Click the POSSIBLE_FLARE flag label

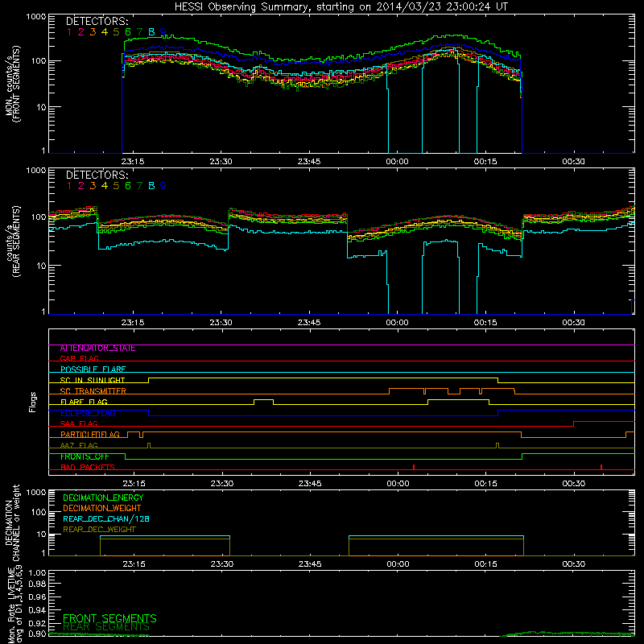[93, 369]
